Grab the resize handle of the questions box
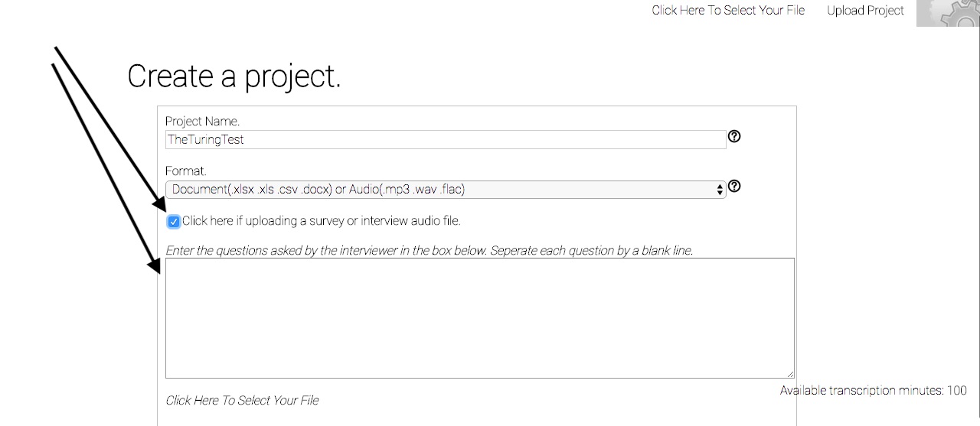This screenshot has width=980, height=426. pos(789,373)
